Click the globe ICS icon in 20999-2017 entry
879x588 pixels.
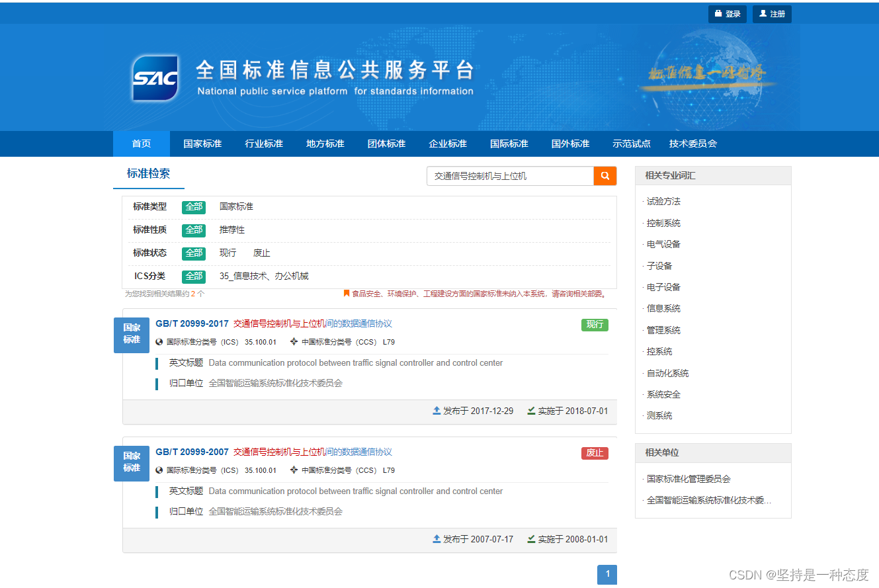click(159, 343)
